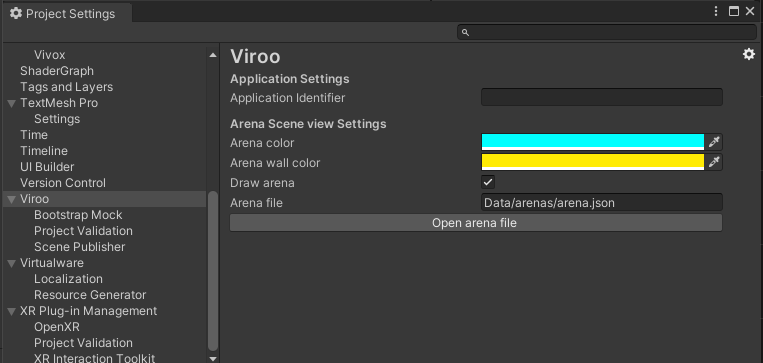Viewport: 763px width, 363px height.
Task: Select Vivox in the settings list
Action: pyautogui.click(x=50, y=55)
